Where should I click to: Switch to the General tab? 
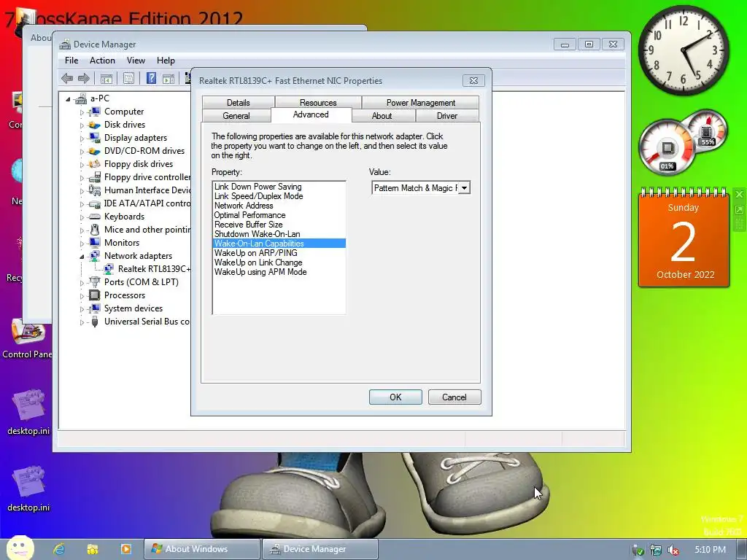point(236,116)
